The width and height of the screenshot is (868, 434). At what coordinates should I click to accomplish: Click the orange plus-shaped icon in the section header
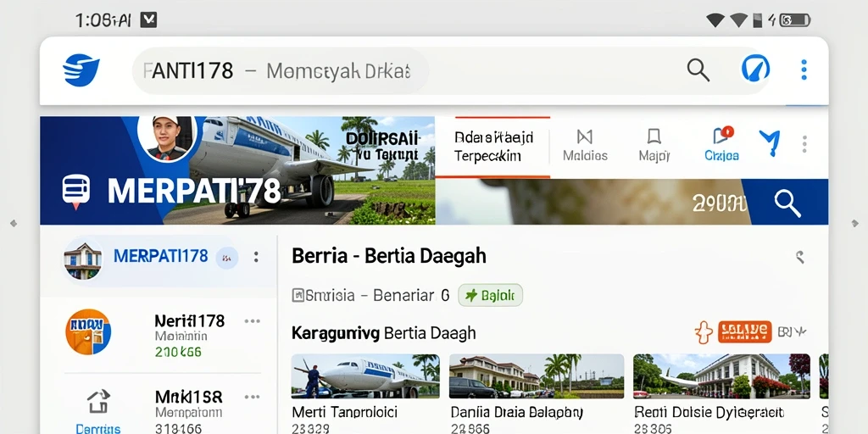pos(704,332)
